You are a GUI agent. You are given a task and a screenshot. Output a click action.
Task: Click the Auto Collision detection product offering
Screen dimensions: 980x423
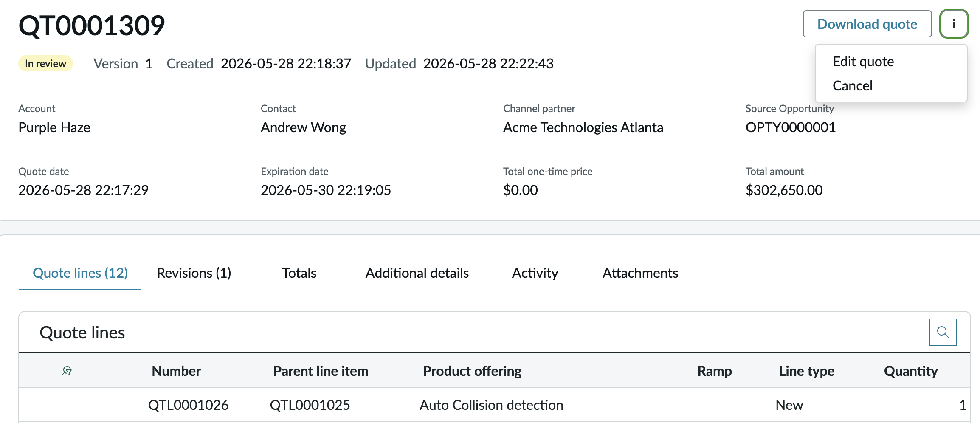pos(491,405)
